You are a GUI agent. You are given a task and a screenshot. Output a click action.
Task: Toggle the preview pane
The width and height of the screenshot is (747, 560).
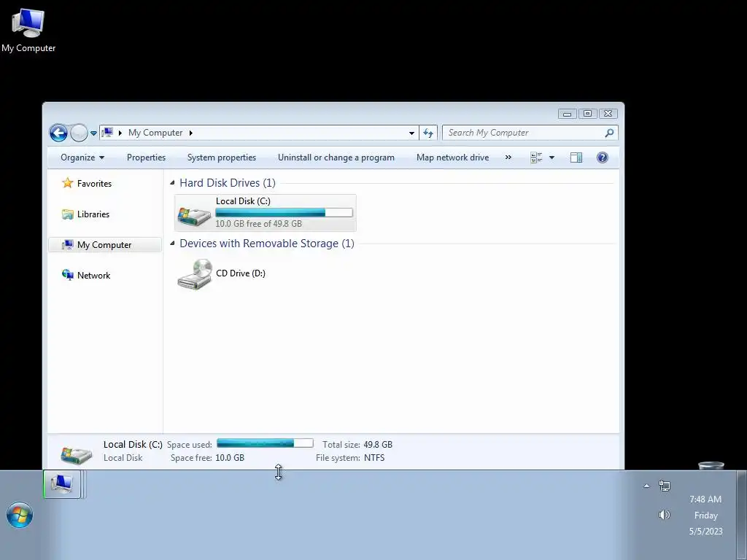pyautogui.click(x=576, y=157)
